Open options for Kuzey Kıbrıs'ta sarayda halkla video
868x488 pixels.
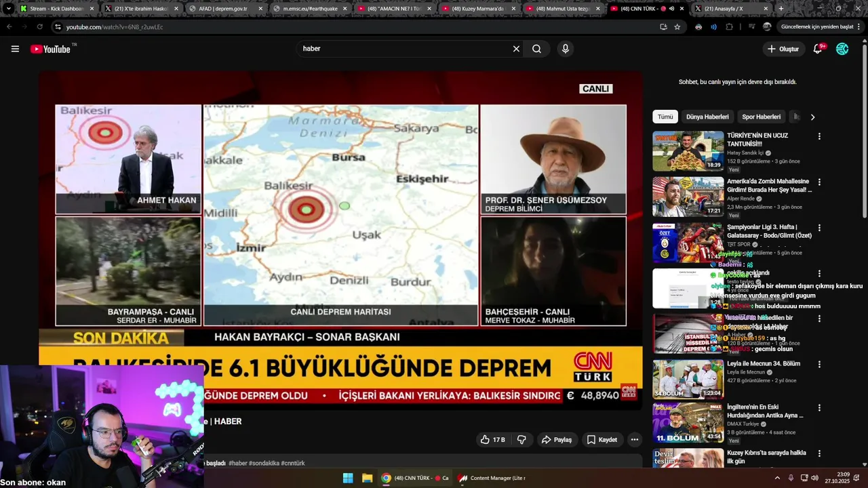pos(819,453)
